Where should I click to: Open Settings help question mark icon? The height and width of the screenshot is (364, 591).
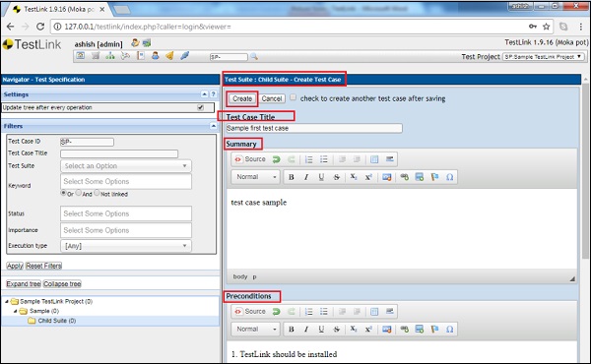pos(214,94)
